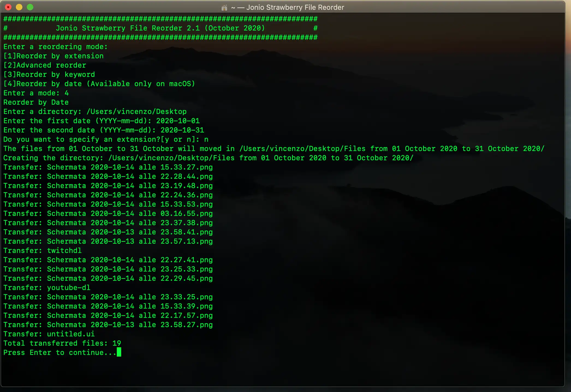571x392 pixels.
Task: Click the second date value '2020-10-31'
Action: [182, 130]
